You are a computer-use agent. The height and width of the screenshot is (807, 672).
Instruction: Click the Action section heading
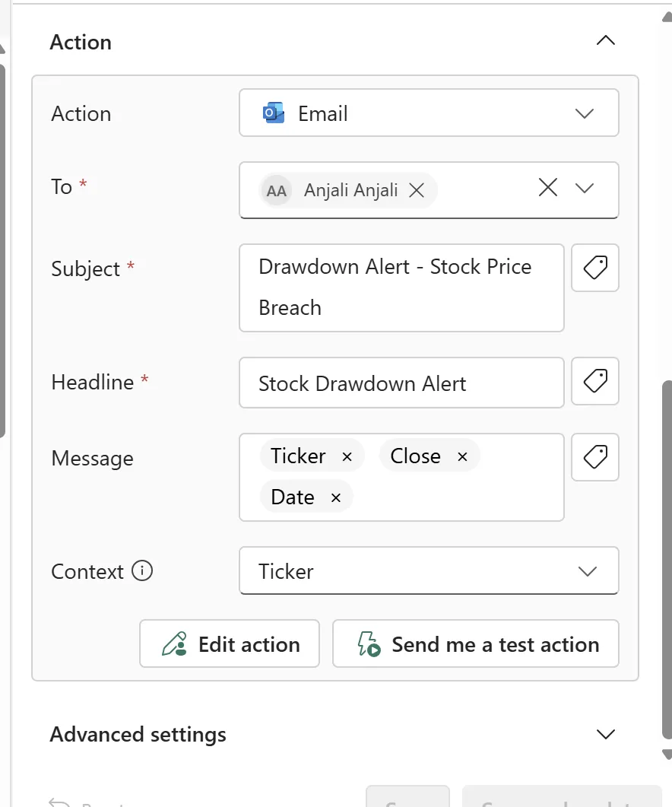pyautogui.click(x=81, y=42)
